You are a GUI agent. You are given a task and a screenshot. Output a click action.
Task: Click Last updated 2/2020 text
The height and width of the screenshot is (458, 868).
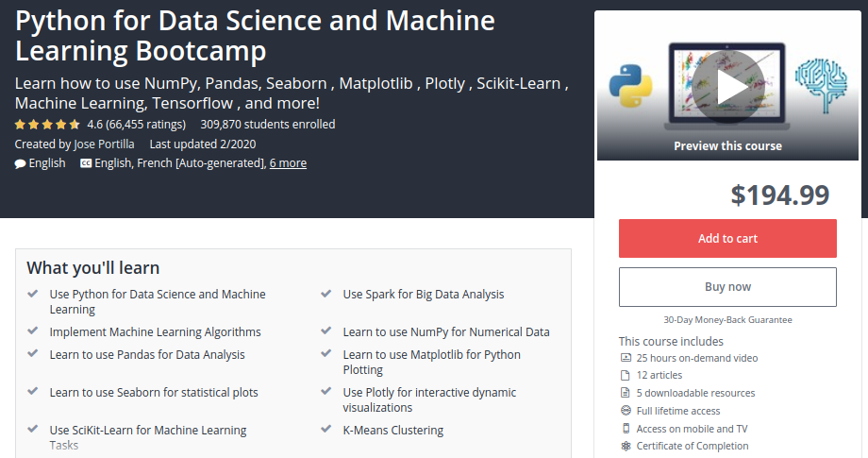[203, 144]
